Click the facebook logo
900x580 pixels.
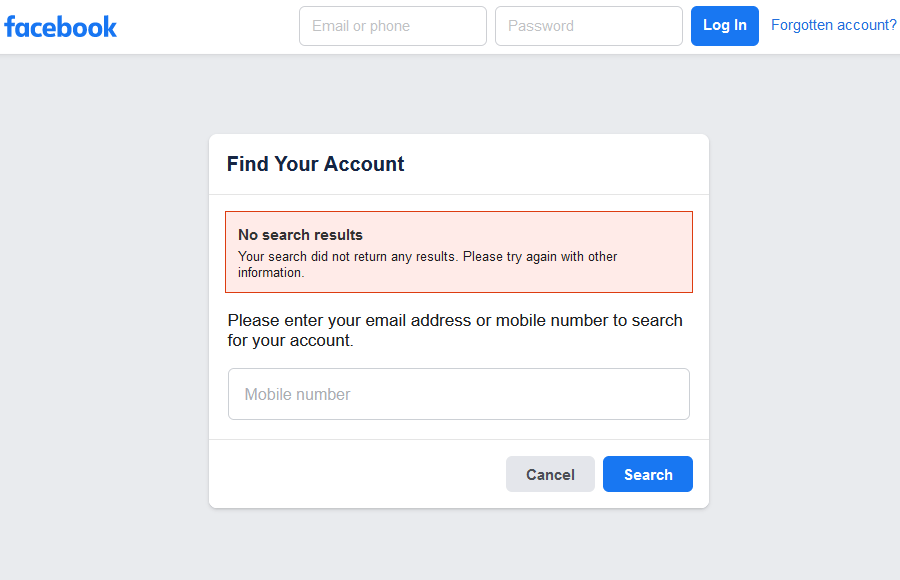point(60,27)
